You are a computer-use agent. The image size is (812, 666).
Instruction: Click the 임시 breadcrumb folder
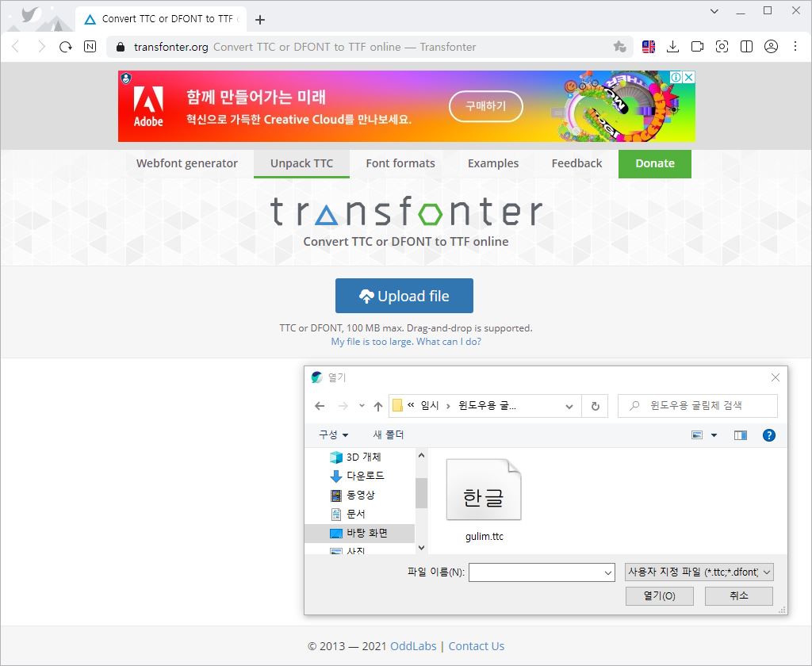pos(429,405)
